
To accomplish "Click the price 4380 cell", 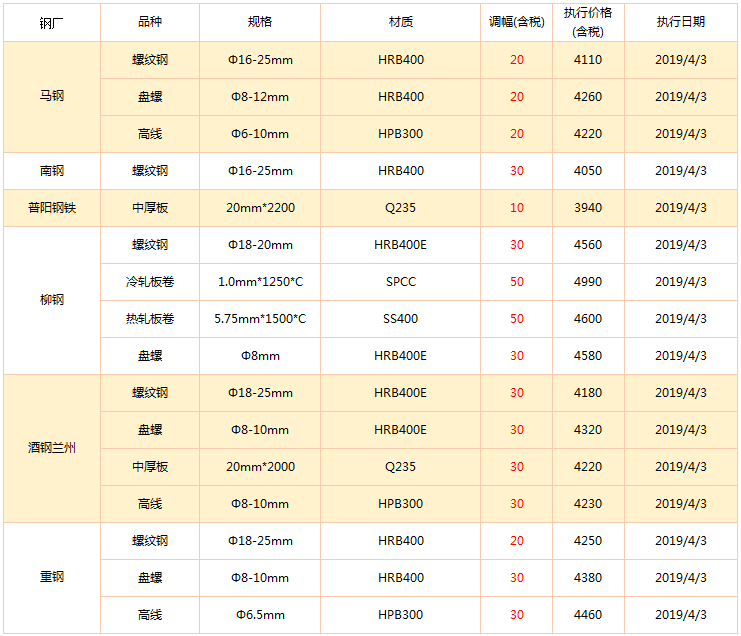I will tap(588, 578).
